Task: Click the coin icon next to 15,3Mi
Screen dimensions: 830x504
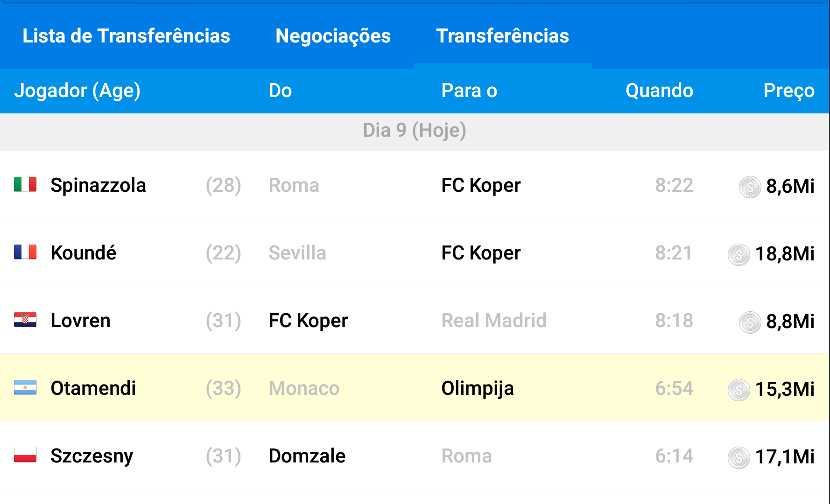Action: tap(739, 390)
